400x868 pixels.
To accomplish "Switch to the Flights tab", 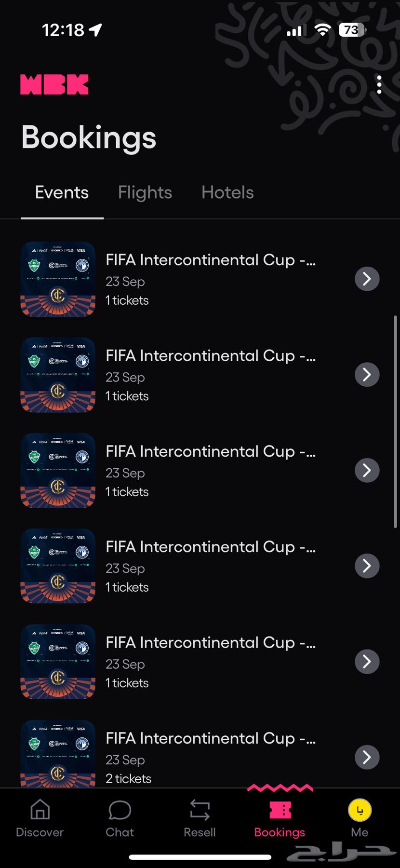I will click(x=145, y=192).
